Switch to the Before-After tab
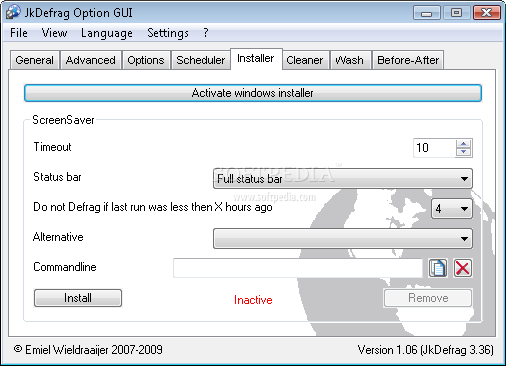506x366 pixels. [408, 60]
